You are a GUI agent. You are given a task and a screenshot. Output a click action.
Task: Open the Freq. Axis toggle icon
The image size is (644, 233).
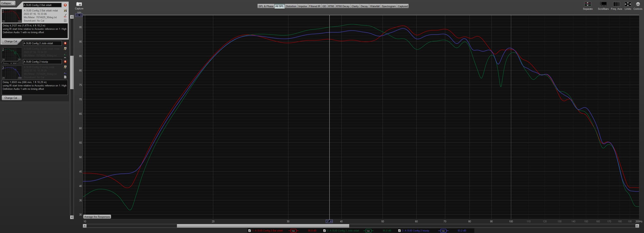[617, 4]
